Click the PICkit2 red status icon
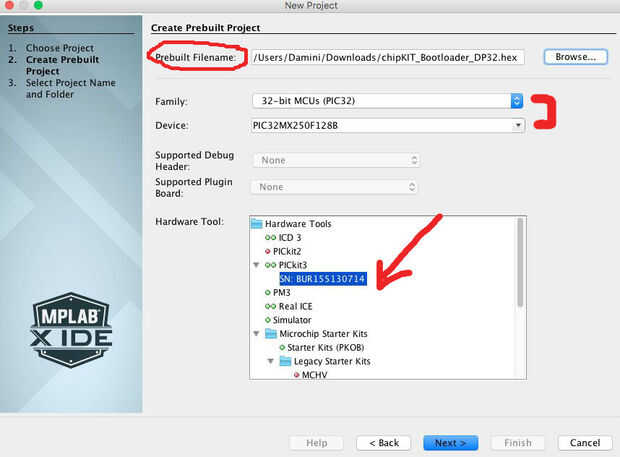The image size is (620, 457). pos(268,251)
